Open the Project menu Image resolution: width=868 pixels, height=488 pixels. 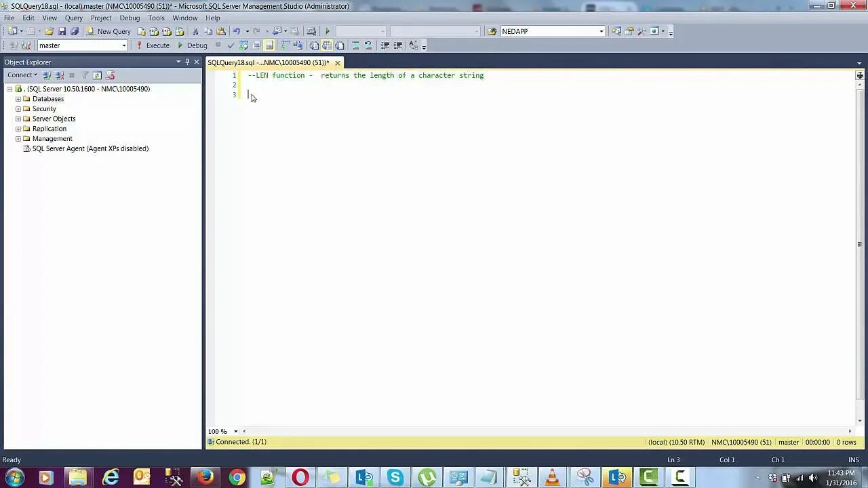point(101,18)
